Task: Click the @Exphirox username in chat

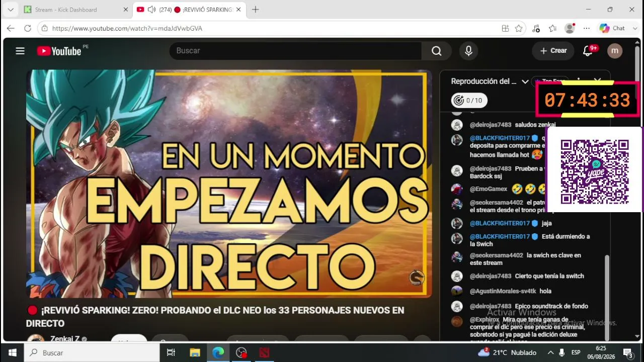Action: click(485, 319)
